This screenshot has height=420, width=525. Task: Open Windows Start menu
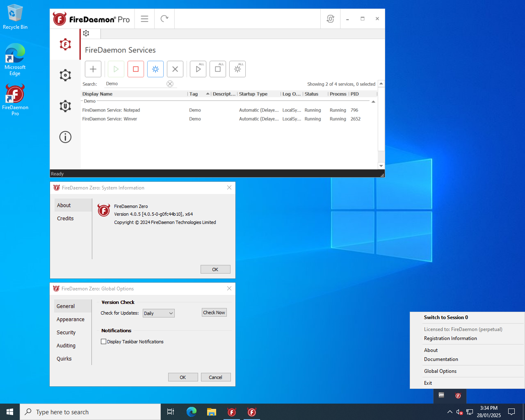[10, 412]
